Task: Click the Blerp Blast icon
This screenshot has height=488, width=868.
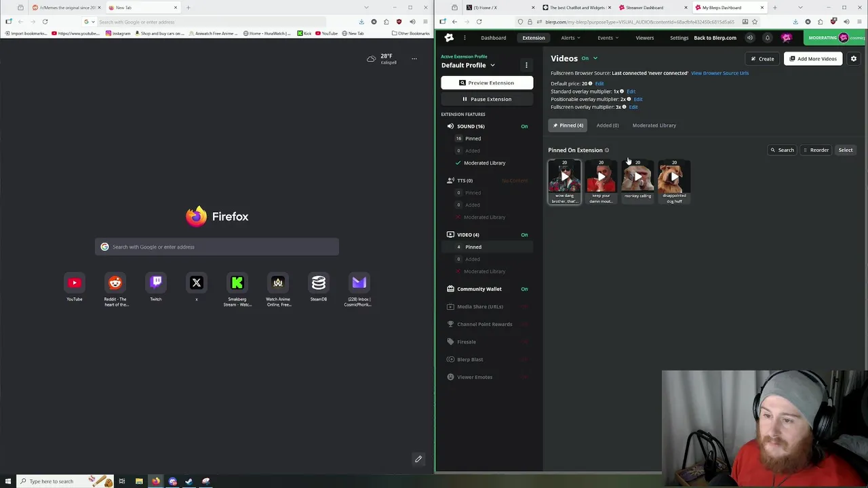Action: pyautogui.click(x=450, y=359)
